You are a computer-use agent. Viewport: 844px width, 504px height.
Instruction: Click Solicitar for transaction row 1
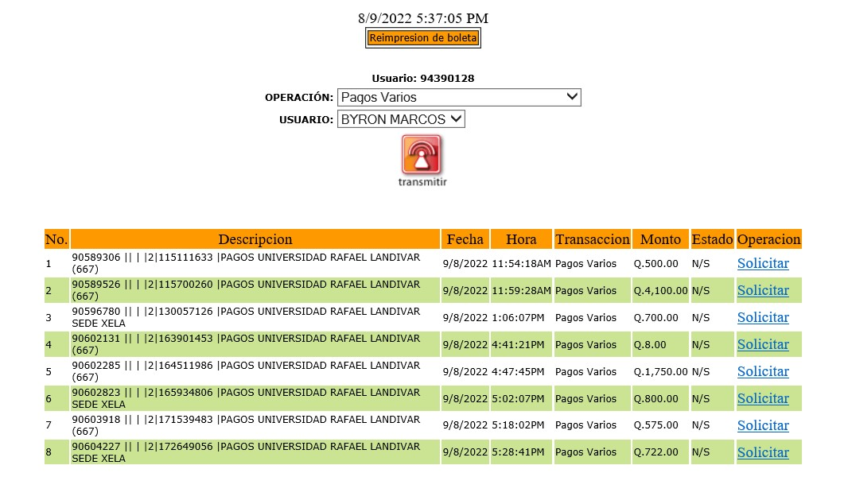click(763, 263)
